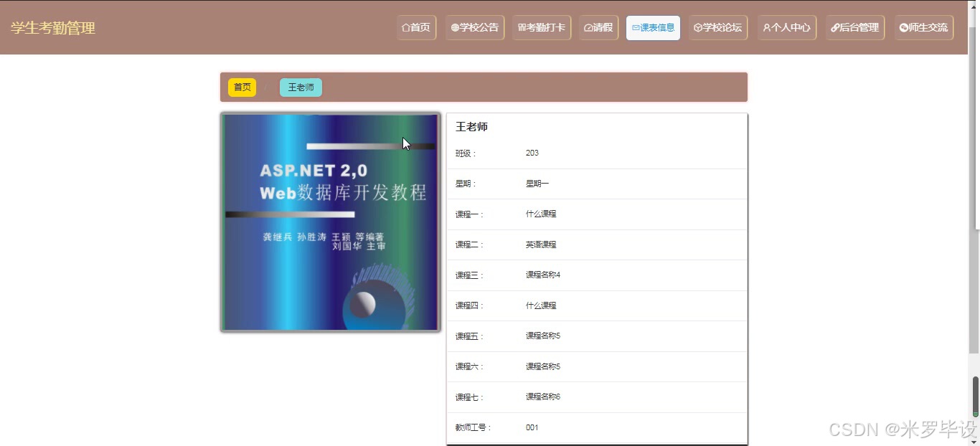Open the 学校论坛 navigation item
Viewport: 980px width, 446px height.
coord(718,28)
